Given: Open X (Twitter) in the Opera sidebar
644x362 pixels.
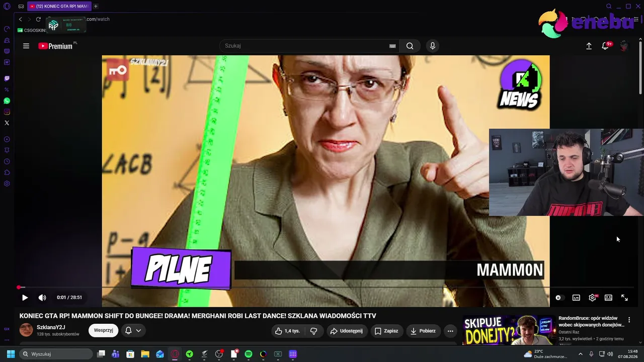Looking at the screenshot, I should point(7,123).
